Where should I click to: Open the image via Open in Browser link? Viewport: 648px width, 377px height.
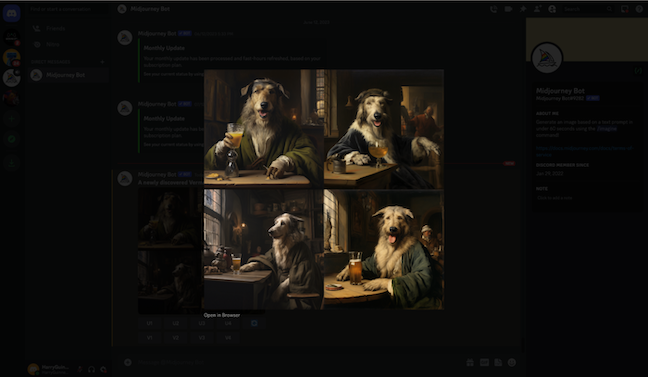click(x=222, y=315)
